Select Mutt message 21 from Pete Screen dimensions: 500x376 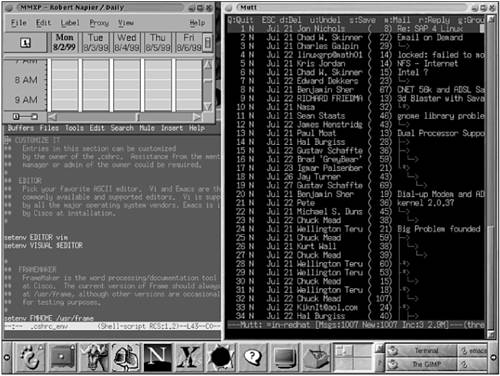356,203
